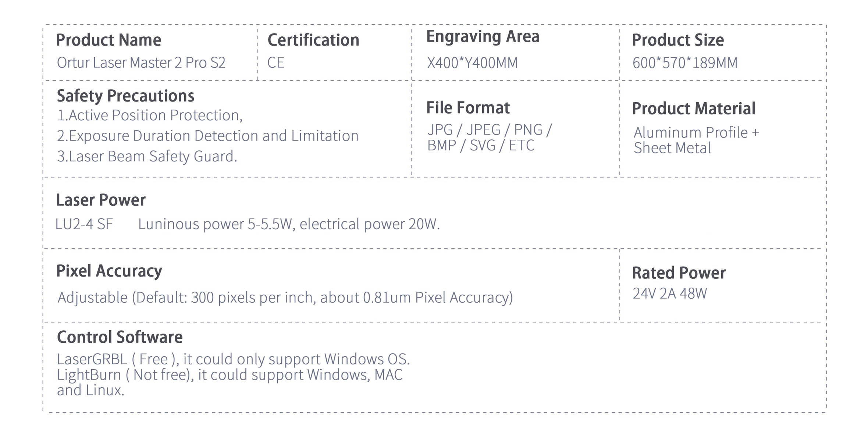The width and height of the screenshot is (868, 434).
Task: Click the Control Software heading
Action: pyautogui.click(x=120, y=337)
